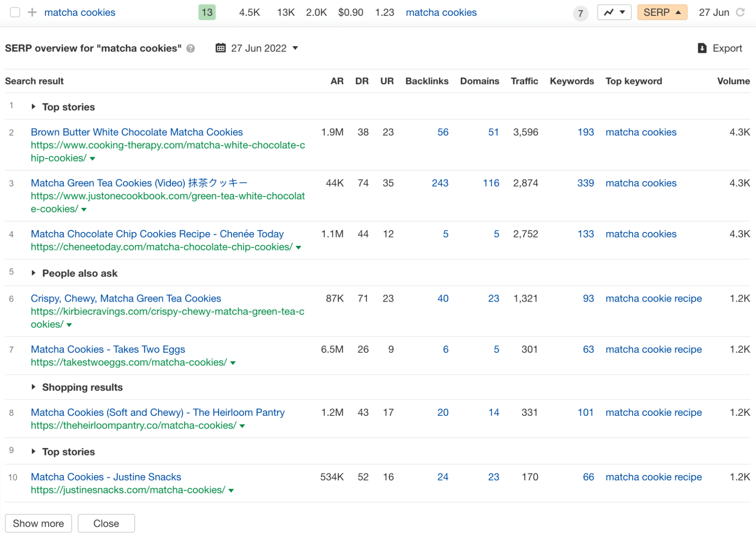This screenshot has width=756, height=538.
Task: Click the trend line chart icon
Action: [x=608, y=11]
